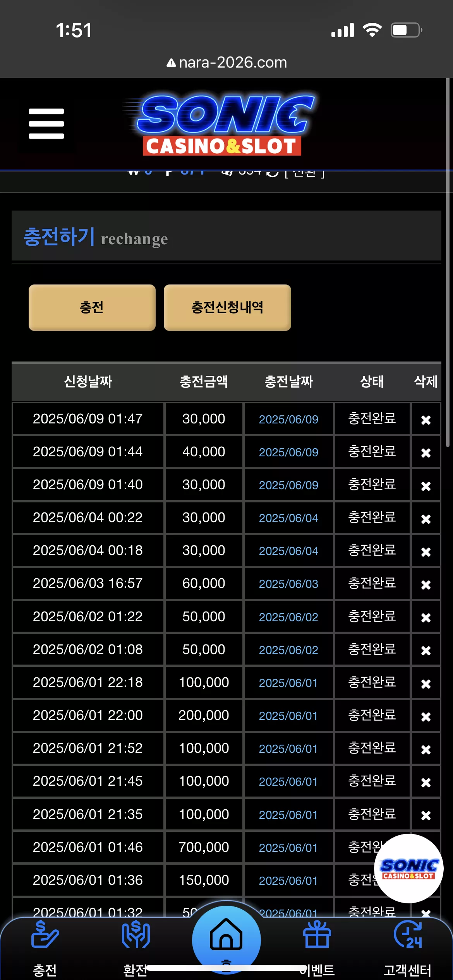This screenshot has width=453, height=980.
Task: Open the 충전신청내역 history button
Action: click(x=227, y=308)
